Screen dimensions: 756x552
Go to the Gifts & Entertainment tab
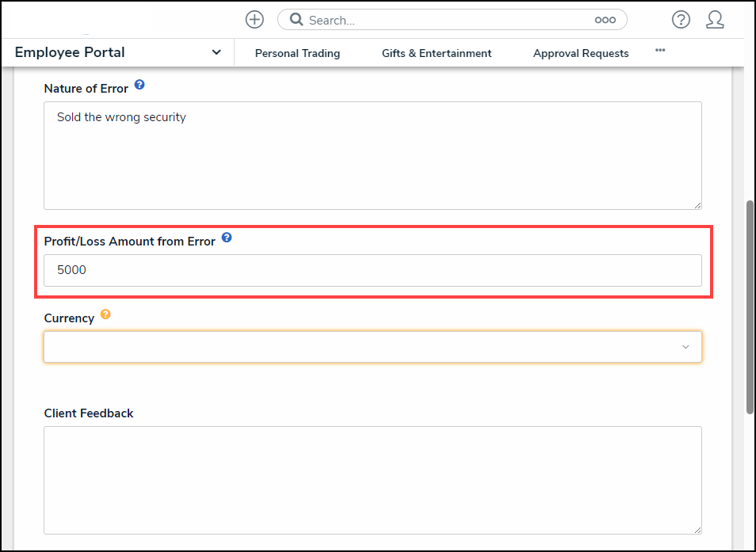[437, 53]
